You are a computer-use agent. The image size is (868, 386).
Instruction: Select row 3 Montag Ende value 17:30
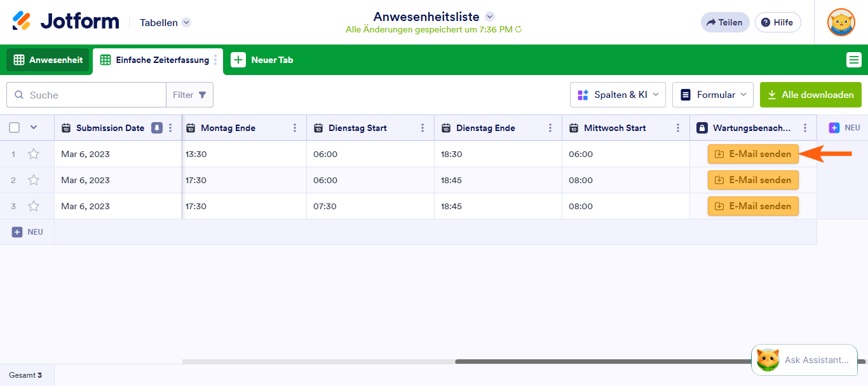(244, 206)
